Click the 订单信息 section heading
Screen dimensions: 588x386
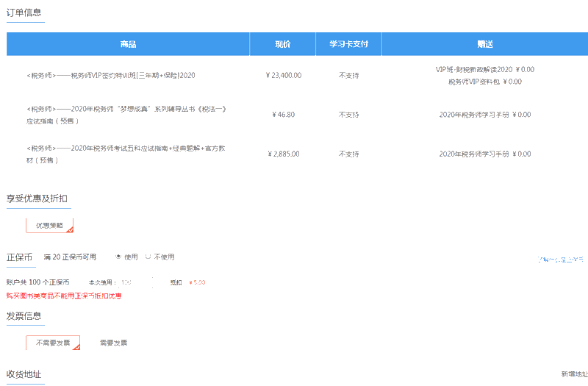24,12
